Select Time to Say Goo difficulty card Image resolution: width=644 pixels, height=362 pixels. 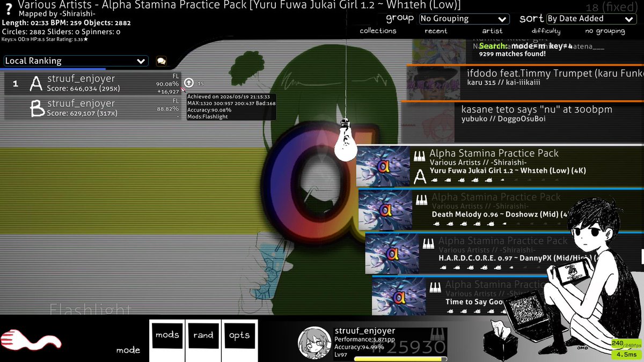pyautogui.click(x=508, y=296)
